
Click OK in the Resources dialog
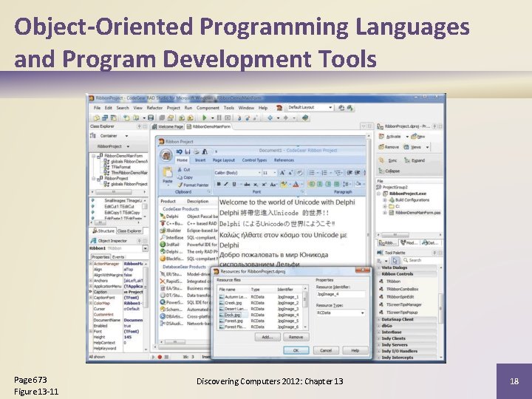click(x=296, y=350)
